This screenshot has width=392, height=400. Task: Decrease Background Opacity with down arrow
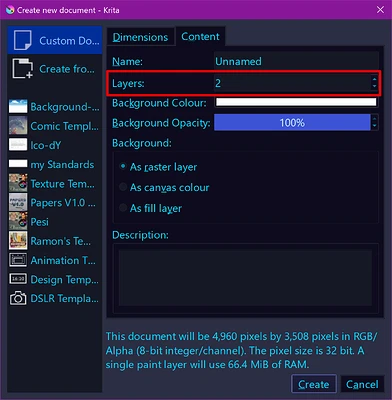(375, 126)
